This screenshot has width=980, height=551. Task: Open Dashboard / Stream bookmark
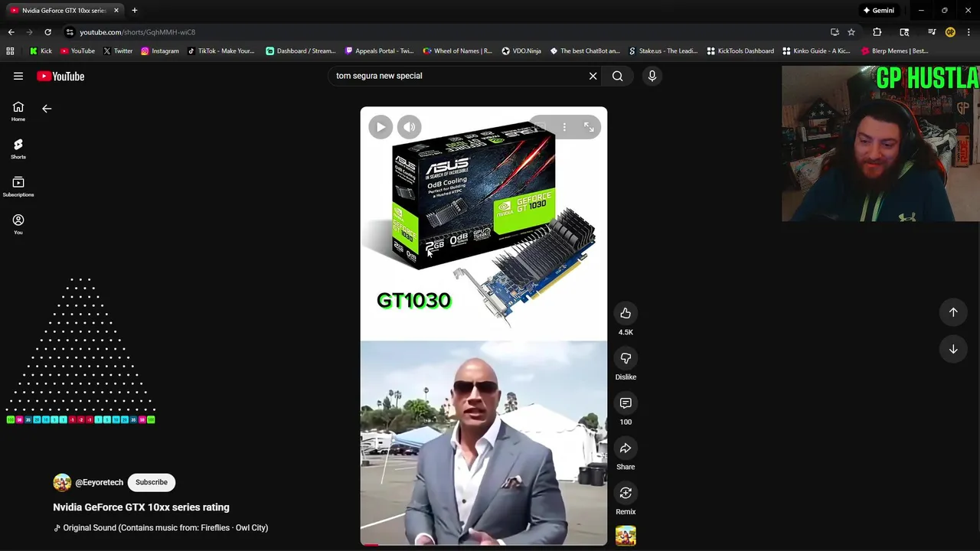(x=300, y=51)
